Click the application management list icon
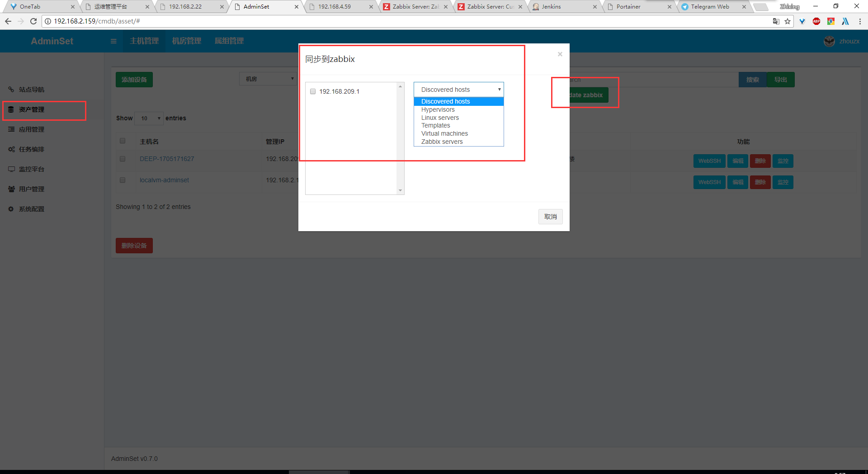868x474 pixels. (x=11, y=129)
